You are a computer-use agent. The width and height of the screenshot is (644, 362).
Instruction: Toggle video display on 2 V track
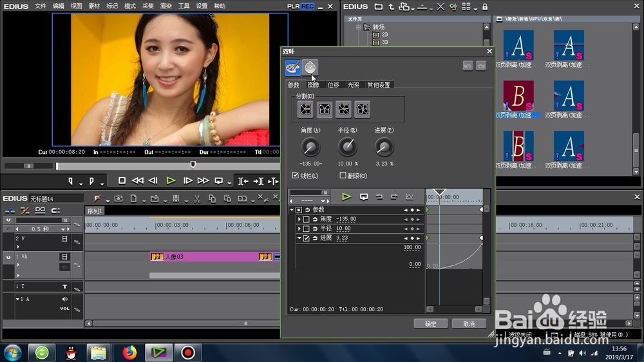pos(64,239)
